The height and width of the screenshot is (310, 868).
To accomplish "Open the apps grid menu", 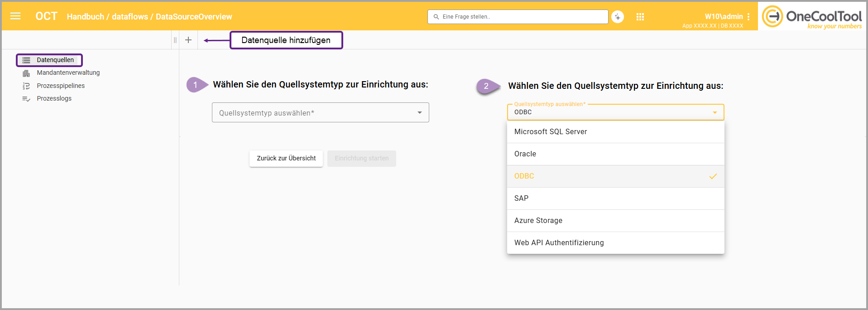I will tap(640, 17).
